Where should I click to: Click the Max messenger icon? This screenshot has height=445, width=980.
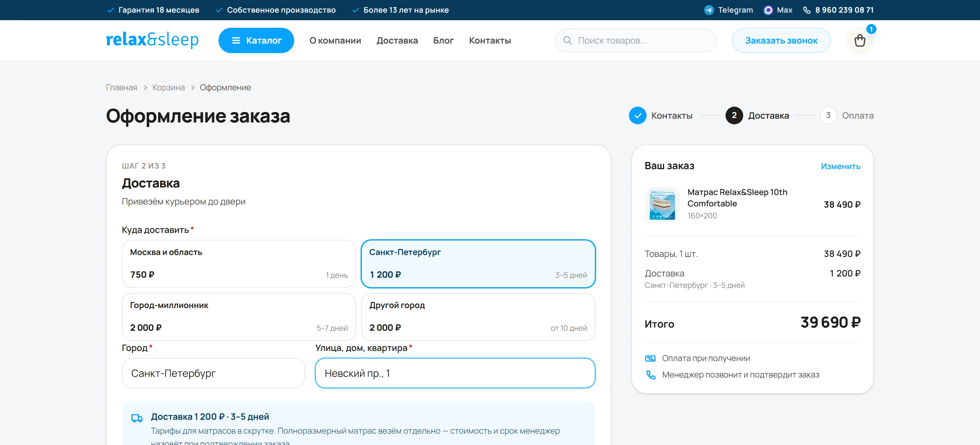(x=768, y=10)
